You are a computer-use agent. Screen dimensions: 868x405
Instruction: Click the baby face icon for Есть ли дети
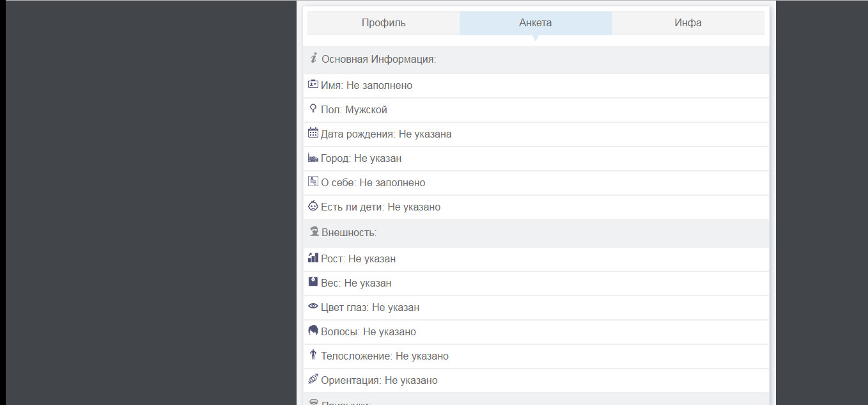(x=313, y=206)
